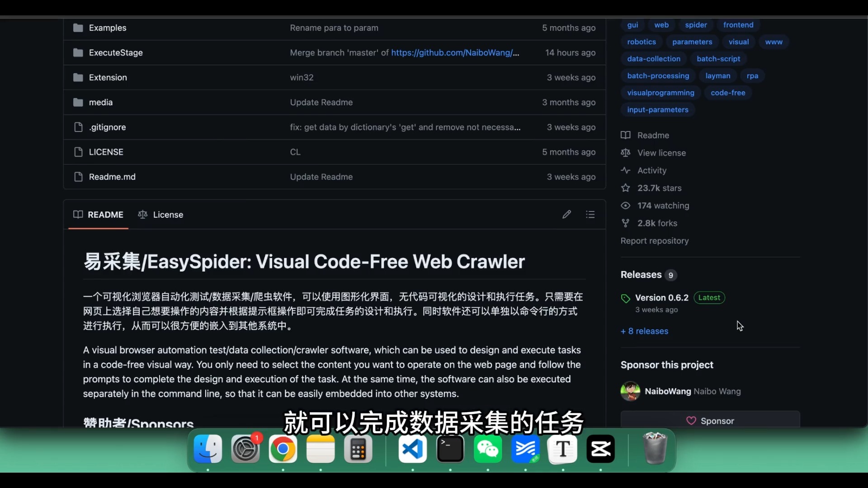Click the fork icon next to 2.8k forks

tap(625, 223)
